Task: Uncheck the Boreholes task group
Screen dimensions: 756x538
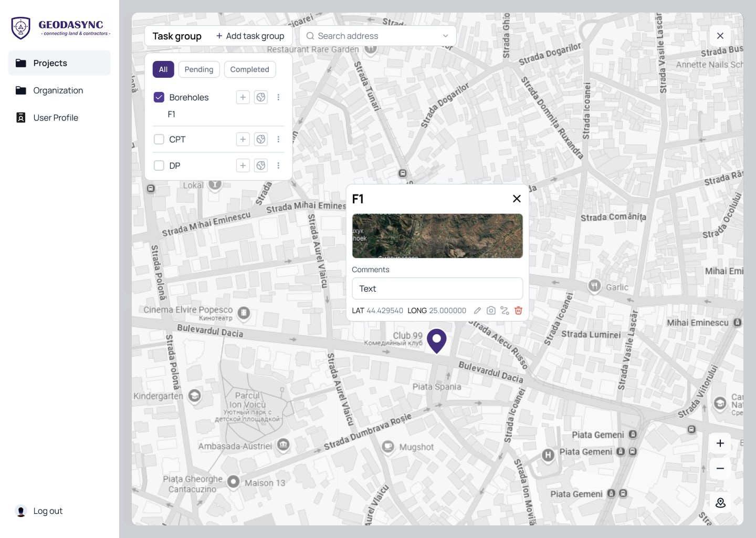Action: tap(159, 97)
